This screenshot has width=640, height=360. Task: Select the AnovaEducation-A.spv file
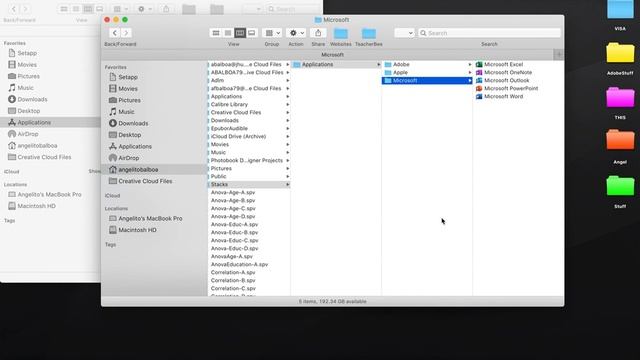tap(239, 264)
